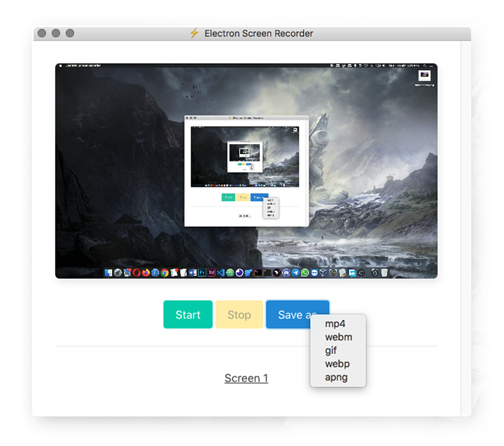The image size is (504, 446).
Task: Click the lightning bolt title icon
Action: [x=194, y=33]
